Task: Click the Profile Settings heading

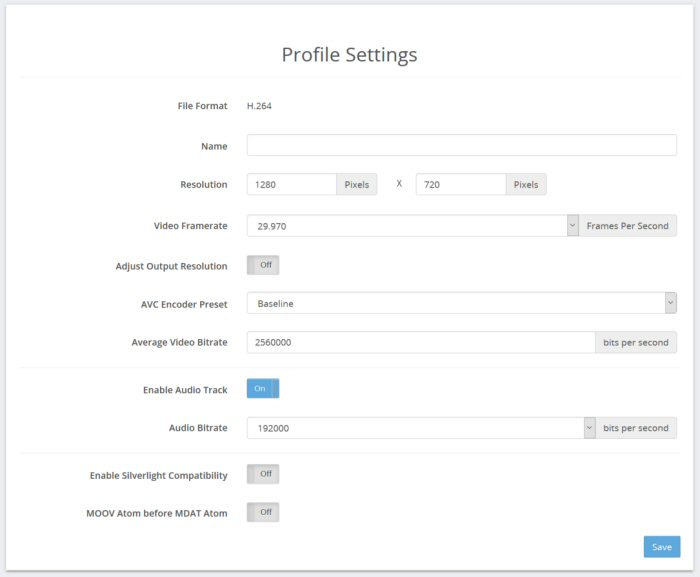Action: click(350, 55)
